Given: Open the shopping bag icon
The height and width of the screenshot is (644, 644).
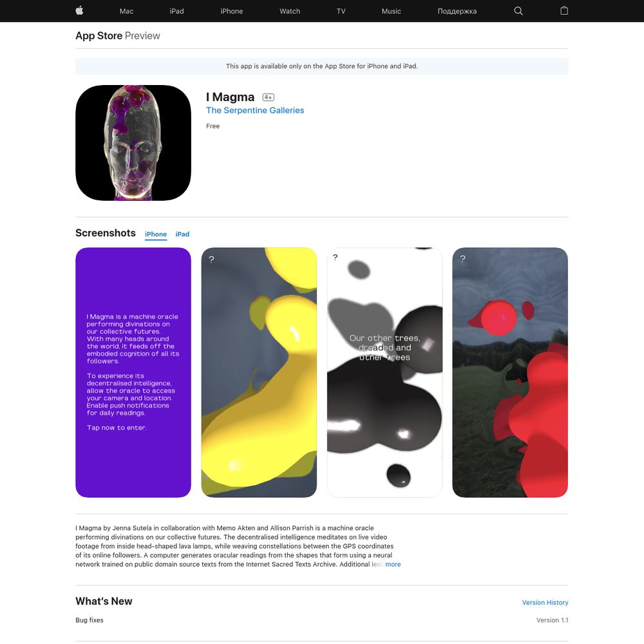Looking at the screenshot, I should click(x=564, y=11).
